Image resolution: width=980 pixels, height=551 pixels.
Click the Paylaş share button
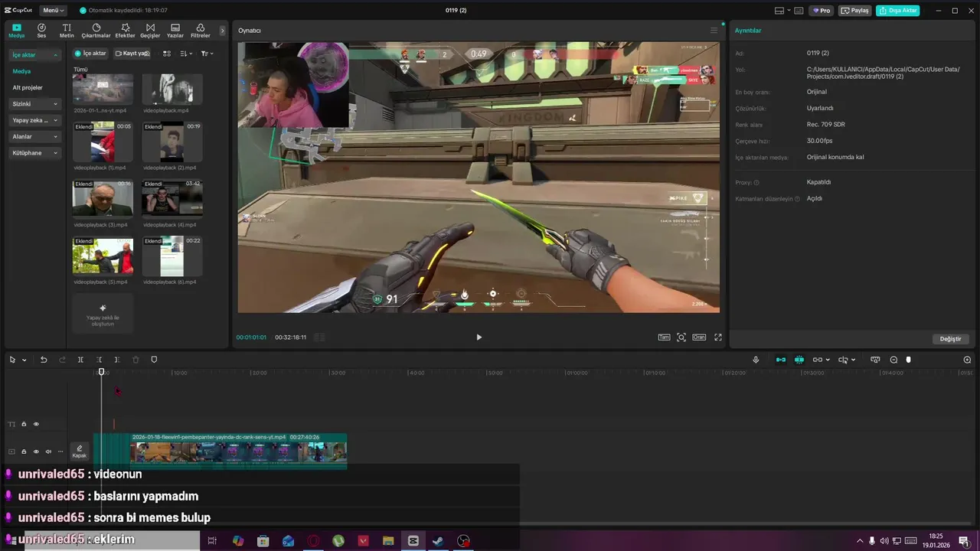(854, 11)
